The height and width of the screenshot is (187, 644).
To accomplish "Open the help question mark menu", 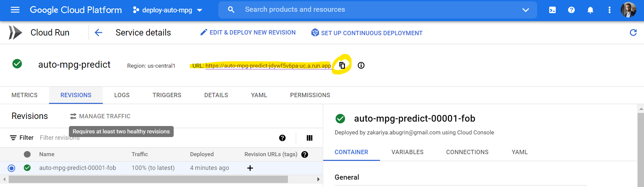I will 571,10.
